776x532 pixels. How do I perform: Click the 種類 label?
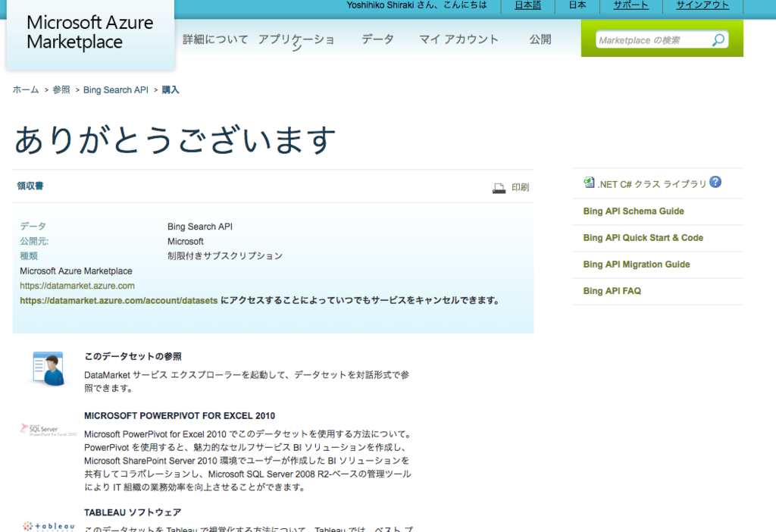click(29, 256)
